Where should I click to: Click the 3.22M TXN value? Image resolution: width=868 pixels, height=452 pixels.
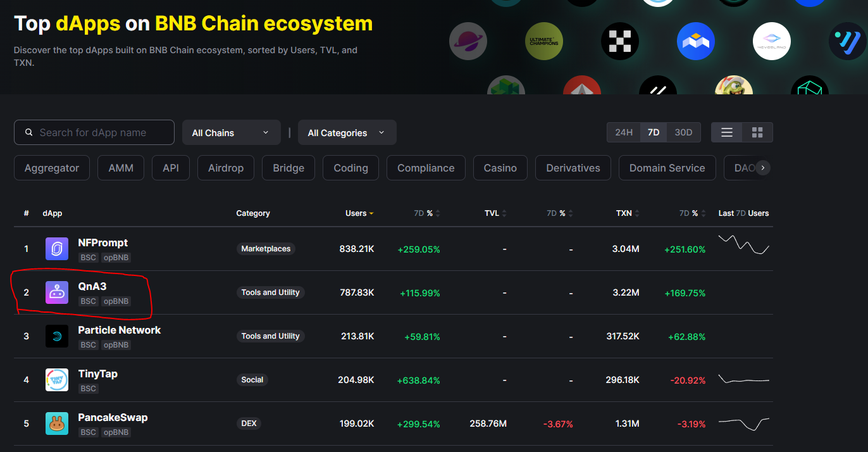pos(626,292)
